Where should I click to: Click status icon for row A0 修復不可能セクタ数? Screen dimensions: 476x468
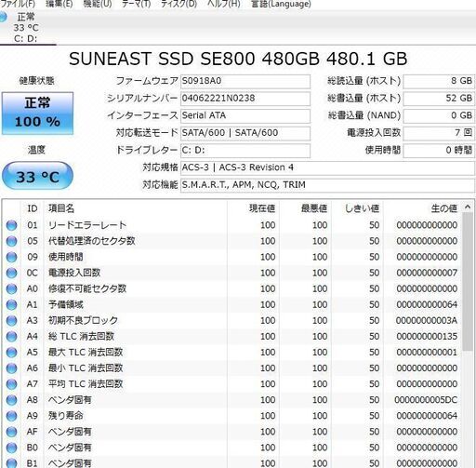11,288
